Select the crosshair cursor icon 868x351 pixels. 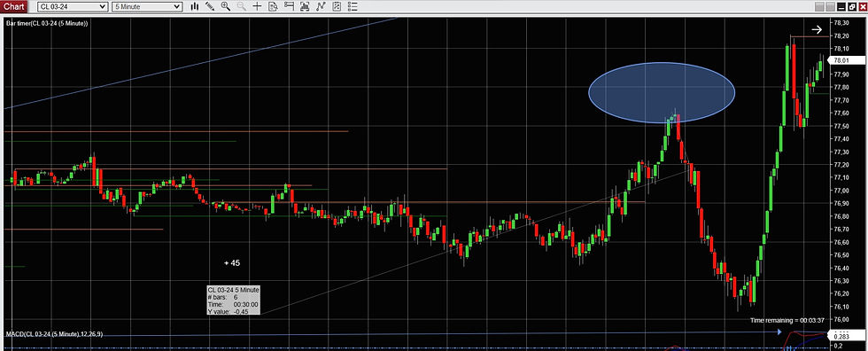[x=257, y=6]
